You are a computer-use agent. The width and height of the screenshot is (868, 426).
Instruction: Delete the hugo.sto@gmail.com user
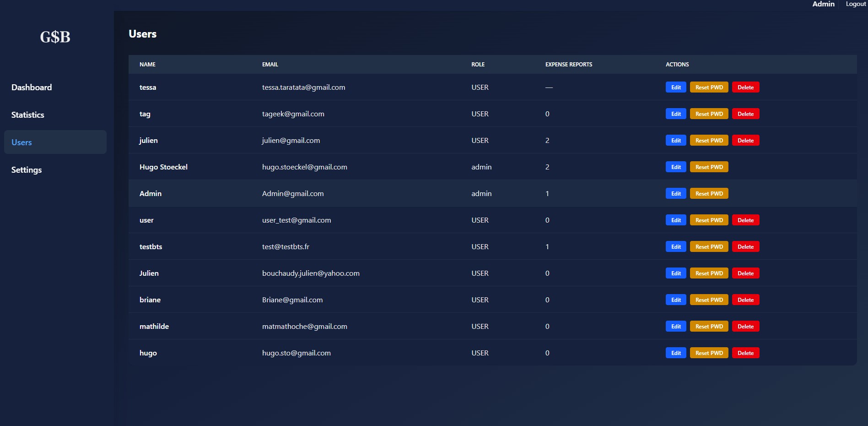745,353
